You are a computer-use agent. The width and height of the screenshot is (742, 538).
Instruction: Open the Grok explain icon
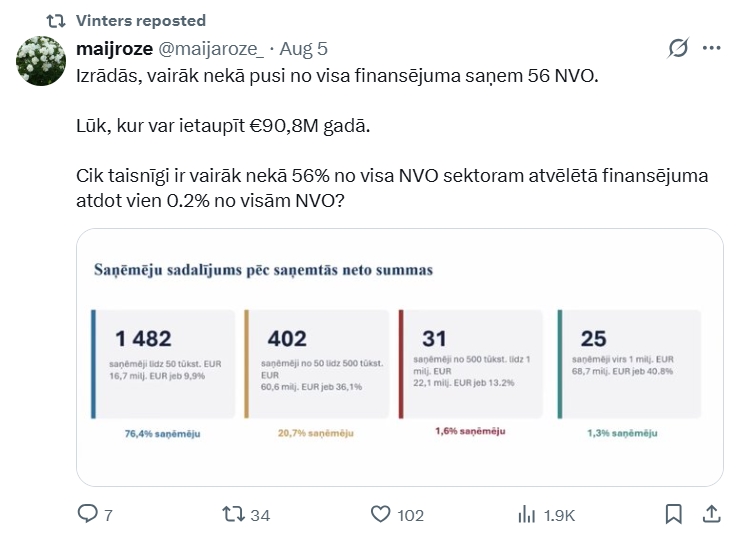pyautogui.click(x=678, y=48)
